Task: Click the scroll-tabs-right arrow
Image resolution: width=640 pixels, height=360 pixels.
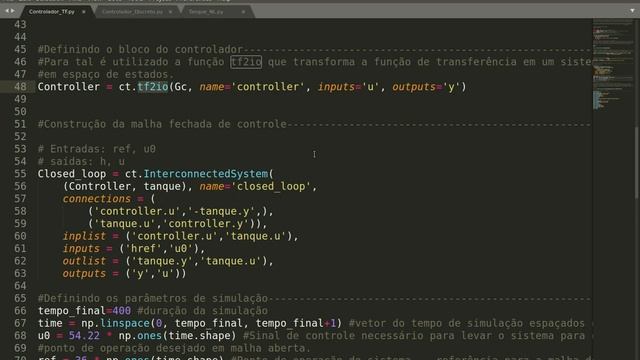Action: coord(13,11)
